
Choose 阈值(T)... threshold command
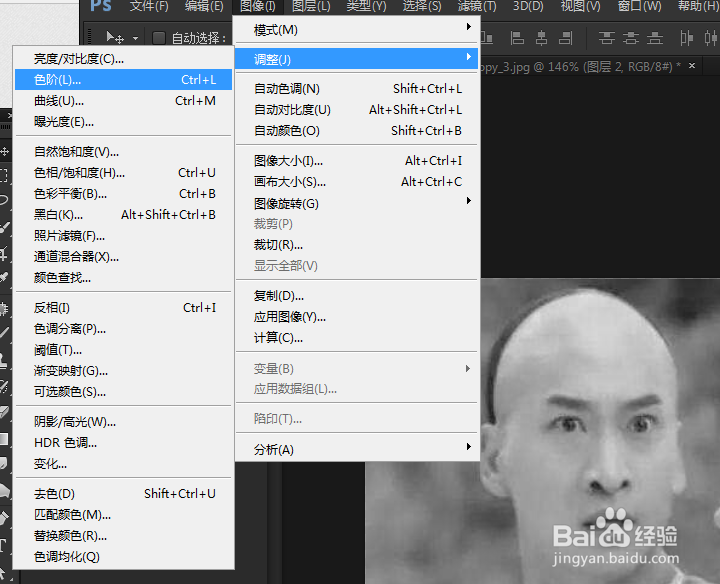[x=124, y=350]
